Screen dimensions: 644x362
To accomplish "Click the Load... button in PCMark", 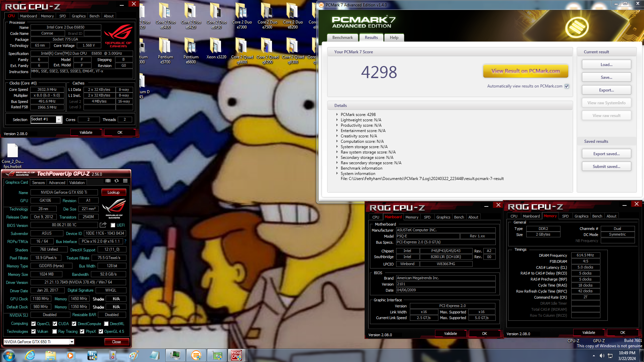I will 606,65.
